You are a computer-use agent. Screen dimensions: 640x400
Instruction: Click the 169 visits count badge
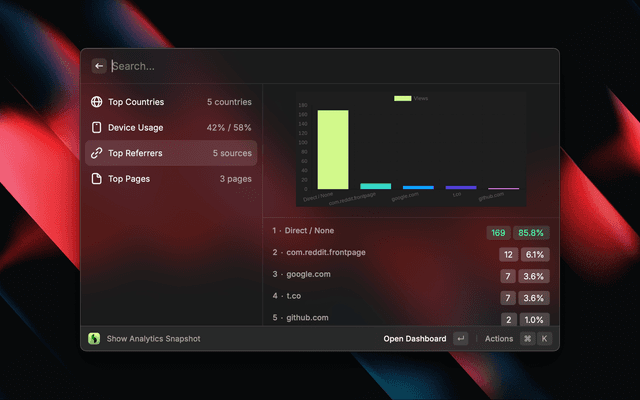coord(498,232)
